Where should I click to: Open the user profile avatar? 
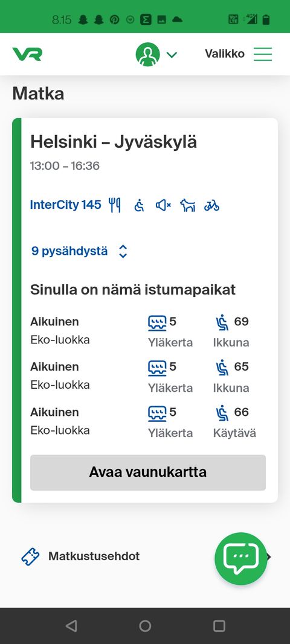147,54
